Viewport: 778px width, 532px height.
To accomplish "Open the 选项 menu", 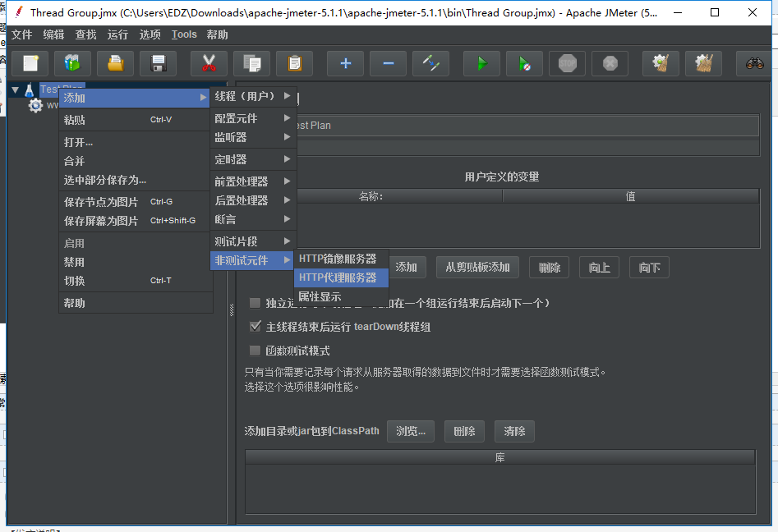I will point(150,34).
